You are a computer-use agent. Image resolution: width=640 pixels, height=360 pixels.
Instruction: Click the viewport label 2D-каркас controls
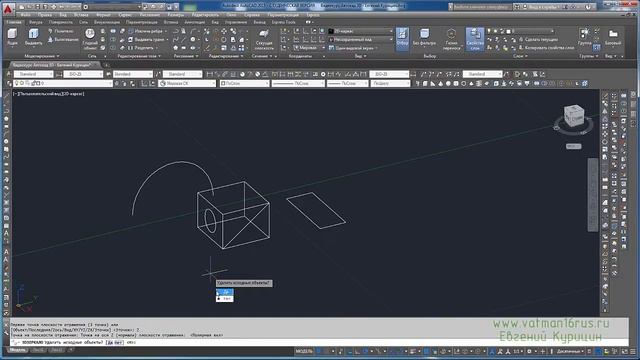point(72,94)
